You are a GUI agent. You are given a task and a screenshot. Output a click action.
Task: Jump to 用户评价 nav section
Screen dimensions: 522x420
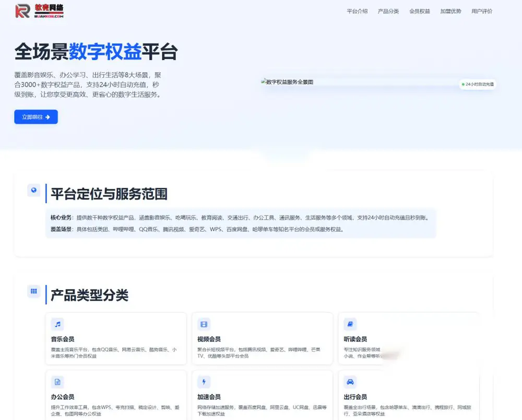click(482, 11)
